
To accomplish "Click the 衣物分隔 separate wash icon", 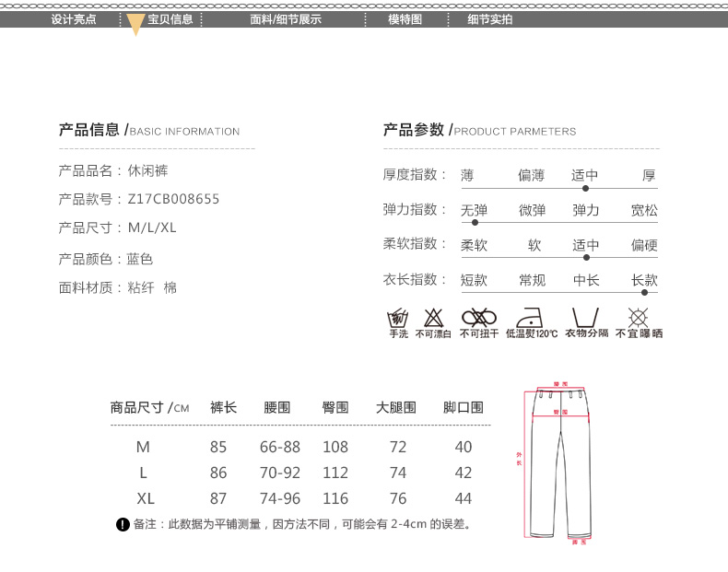I will (586, 323).
